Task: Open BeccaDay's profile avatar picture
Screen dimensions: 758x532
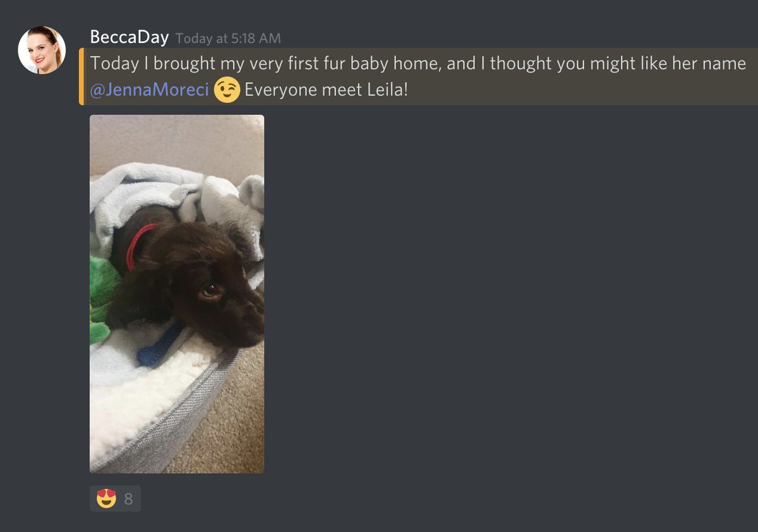Action: (42, 50)
